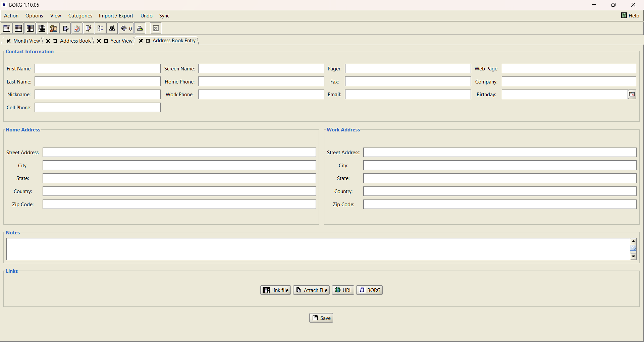Open the checklist toolbar icon

pos(100,28)
